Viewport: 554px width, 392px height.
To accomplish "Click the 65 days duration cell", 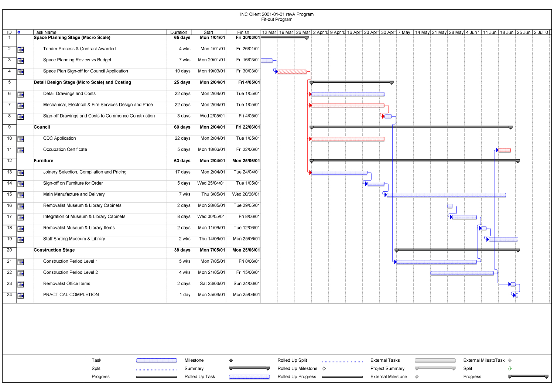I will point(182,38).
